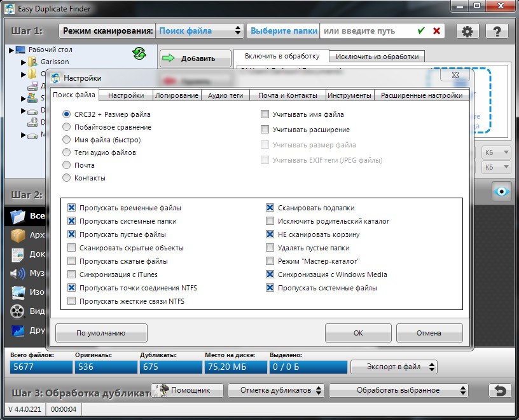Click OK to confirm settings
Image resolution: width=519 pixels, height=420 pixels.
tap(358, 333)
